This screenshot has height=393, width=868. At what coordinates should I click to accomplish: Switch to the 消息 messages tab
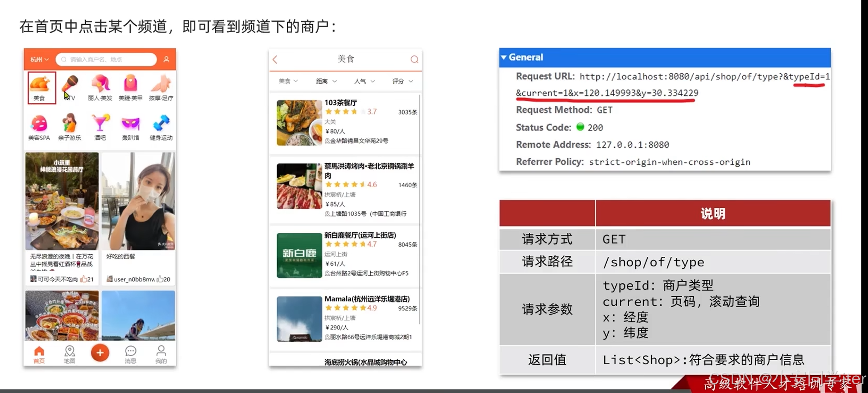click(130, 354)
